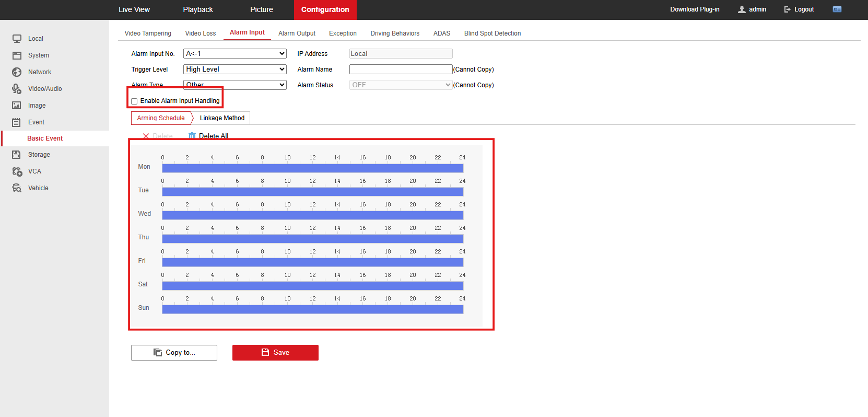Open the Image settings icon
Image resolution: width=868 pixels, height=417 pixels.
(17, 106)
